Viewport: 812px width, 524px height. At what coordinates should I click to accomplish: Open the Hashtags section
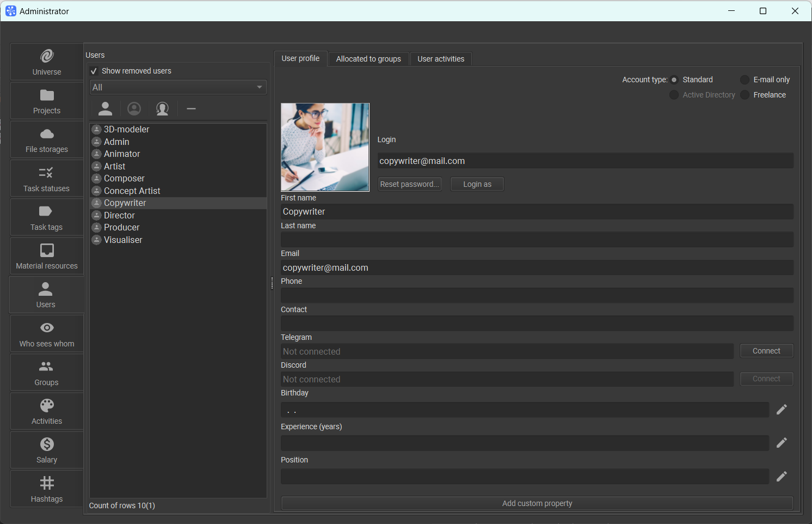[x=47, y=489]
